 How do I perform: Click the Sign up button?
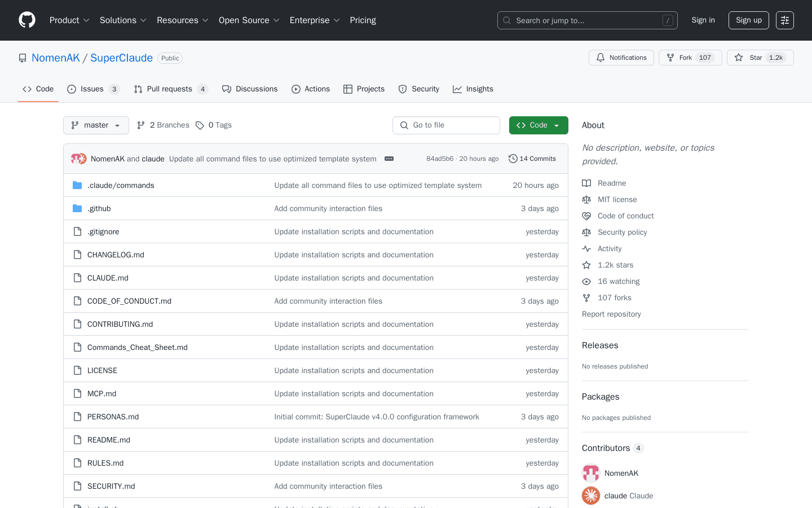748,20
